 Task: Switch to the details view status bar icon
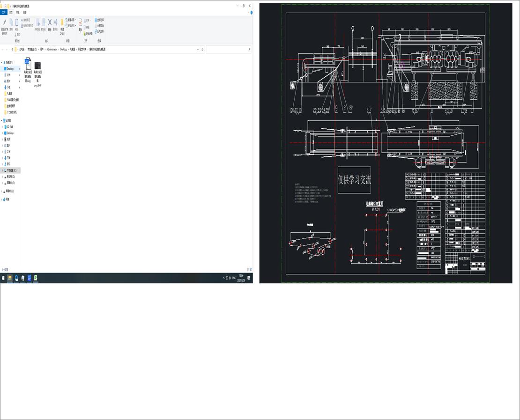point(248,270)
